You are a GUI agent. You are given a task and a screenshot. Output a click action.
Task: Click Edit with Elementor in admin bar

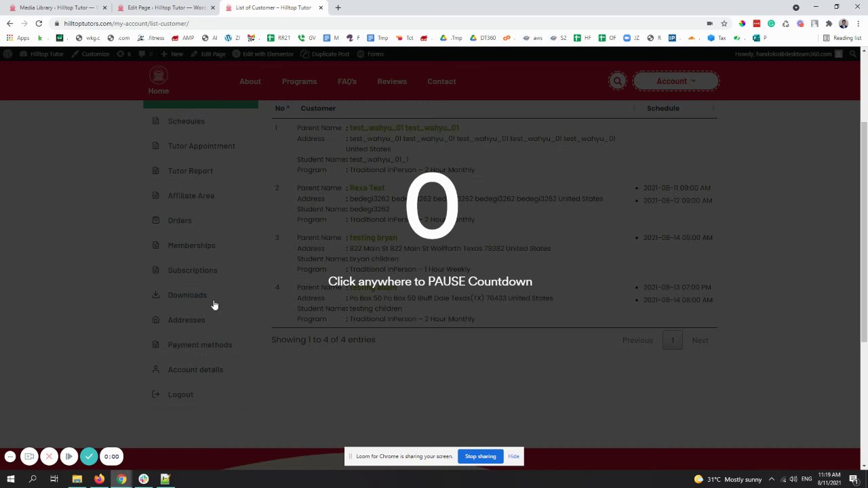click(263, 54)
